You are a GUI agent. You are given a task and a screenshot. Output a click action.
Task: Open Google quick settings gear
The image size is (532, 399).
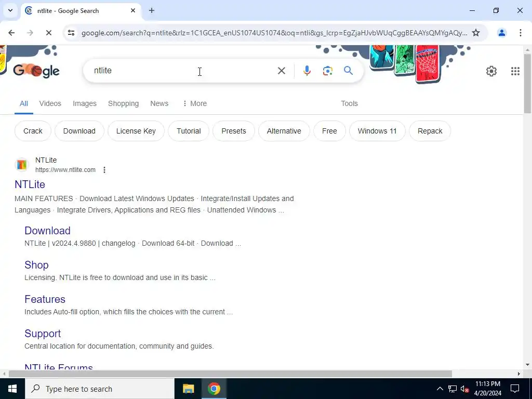click(491, 71)
